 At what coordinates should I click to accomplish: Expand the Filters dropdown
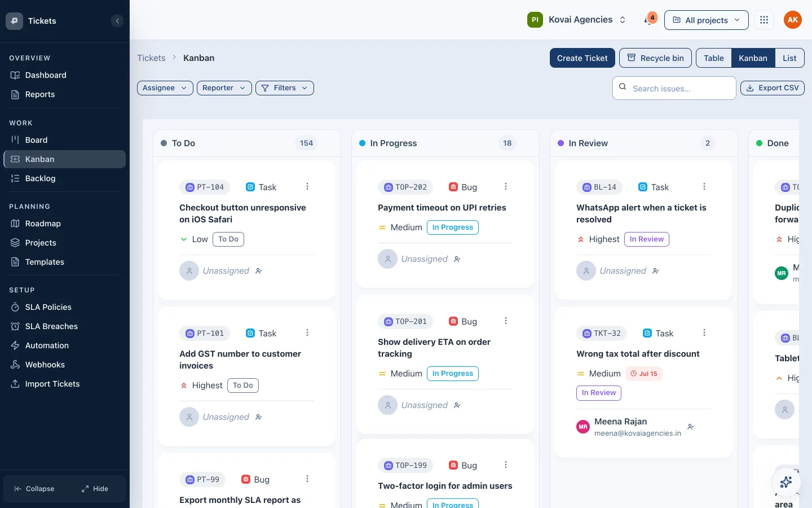[x=285, y=88]
